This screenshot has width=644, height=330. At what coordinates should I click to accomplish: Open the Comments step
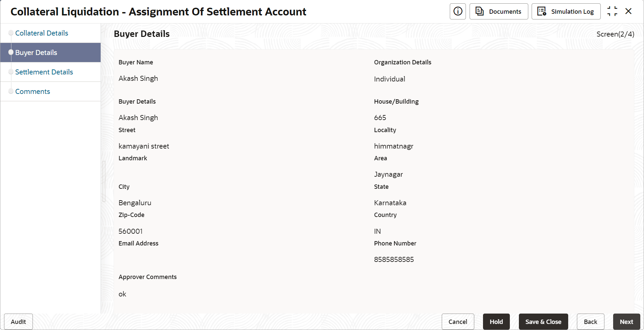(33, 92)
